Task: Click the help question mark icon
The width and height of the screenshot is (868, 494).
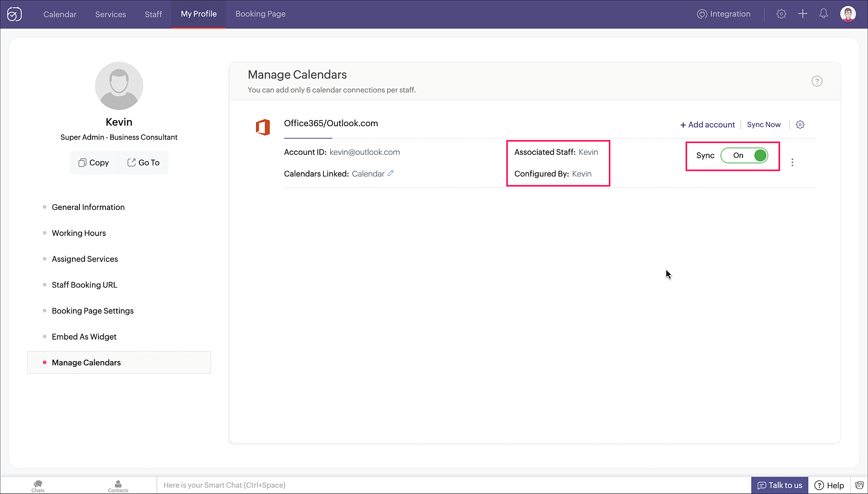Action: click(817, 81)
